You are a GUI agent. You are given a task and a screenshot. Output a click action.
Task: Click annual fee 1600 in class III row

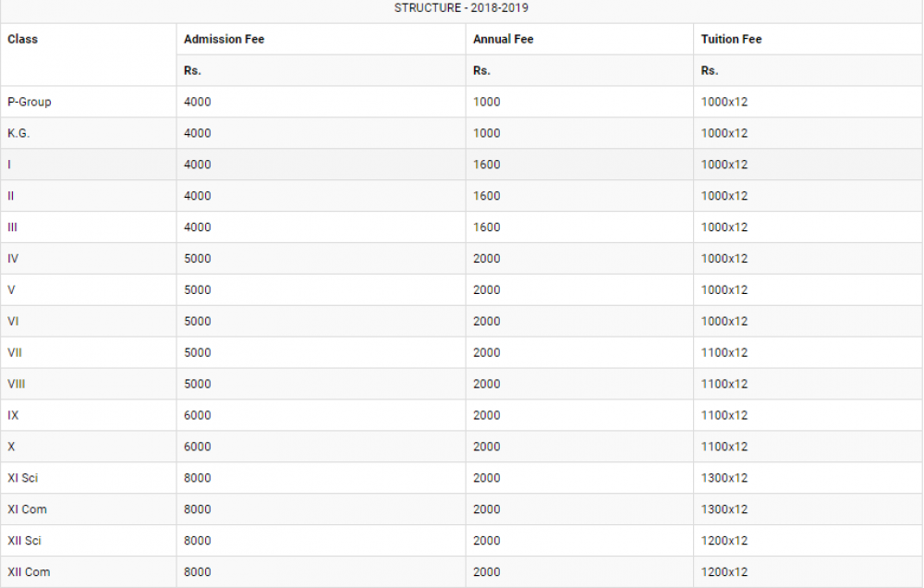(487, 227)
